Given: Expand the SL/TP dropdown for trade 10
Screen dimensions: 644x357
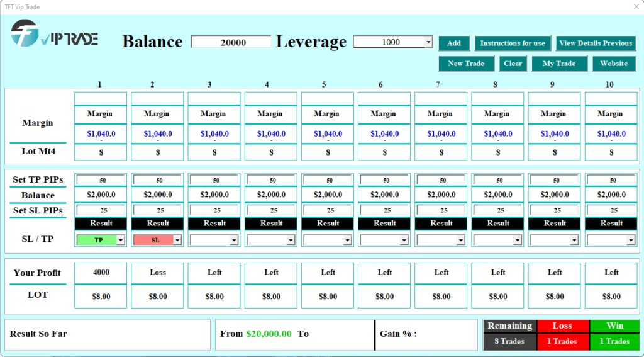Looking at the screenshot, I should tap(631, 240).
